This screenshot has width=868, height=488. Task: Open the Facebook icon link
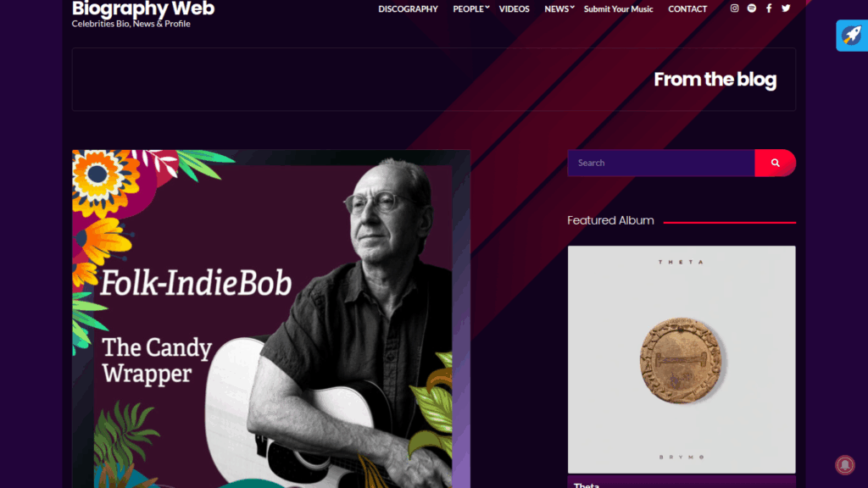(768, 8)
